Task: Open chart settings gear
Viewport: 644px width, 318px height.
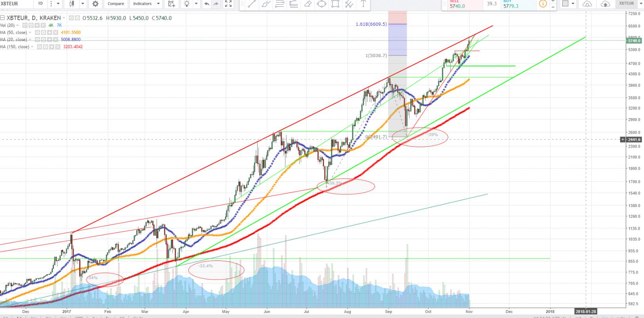Action: click(x=95, y=4)
